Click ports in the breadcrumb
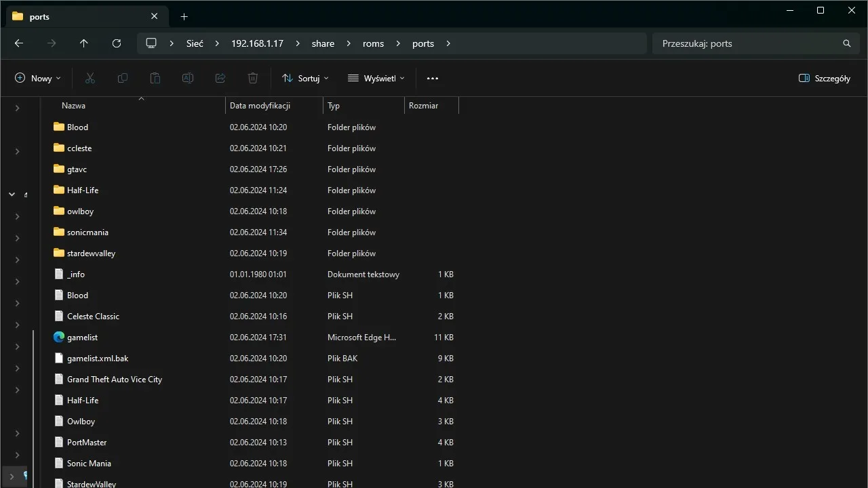Screen dimensions: 868x488 [423, 43]
